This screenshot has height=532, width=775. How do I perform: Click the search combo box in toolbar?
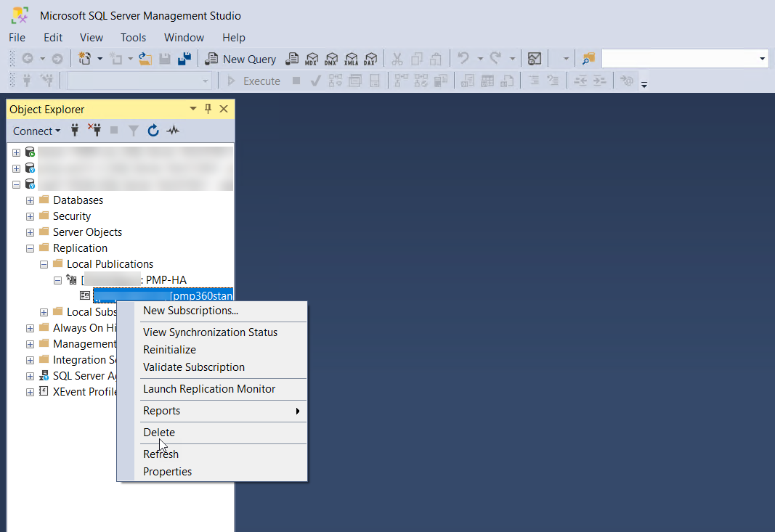(684, 59)
